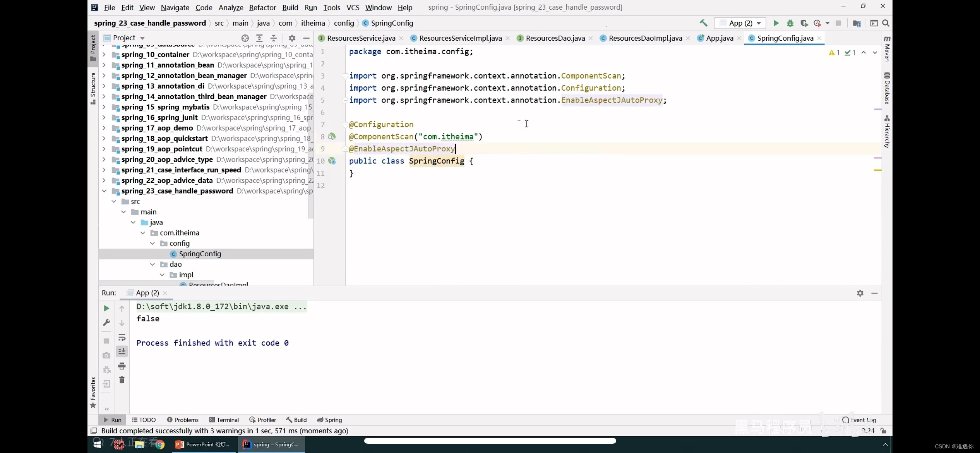Expand spring_17_aop_demo module
The width and height of the screenshot is (980, 453).
point(104,128)
